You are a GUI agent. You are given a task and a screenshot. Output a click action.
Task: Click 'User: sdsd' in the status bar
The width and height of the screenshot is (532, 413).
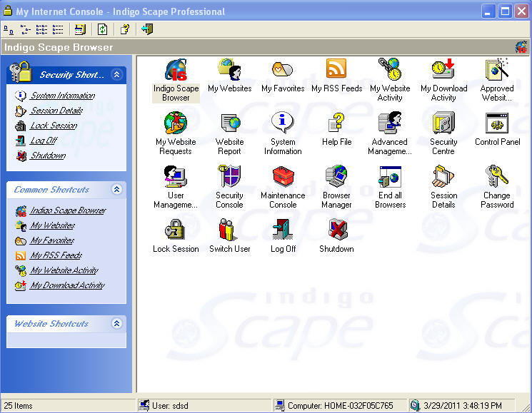click(x=170, y=406)
